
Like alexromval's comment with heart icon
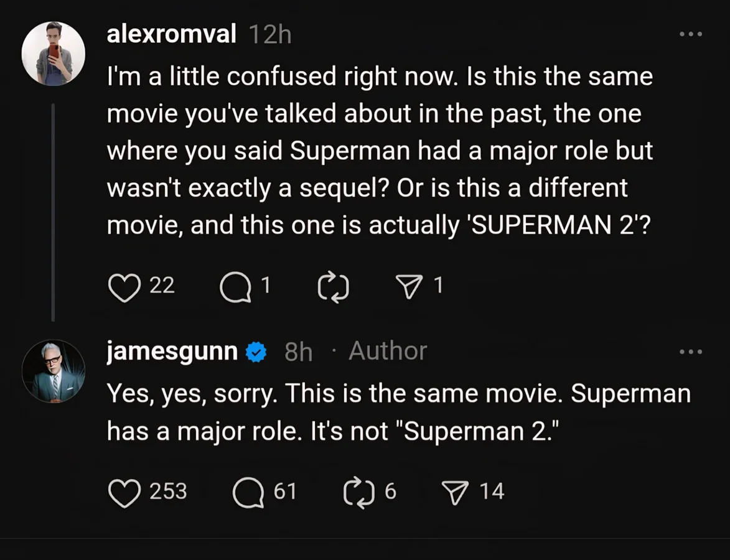coord(124,287)
